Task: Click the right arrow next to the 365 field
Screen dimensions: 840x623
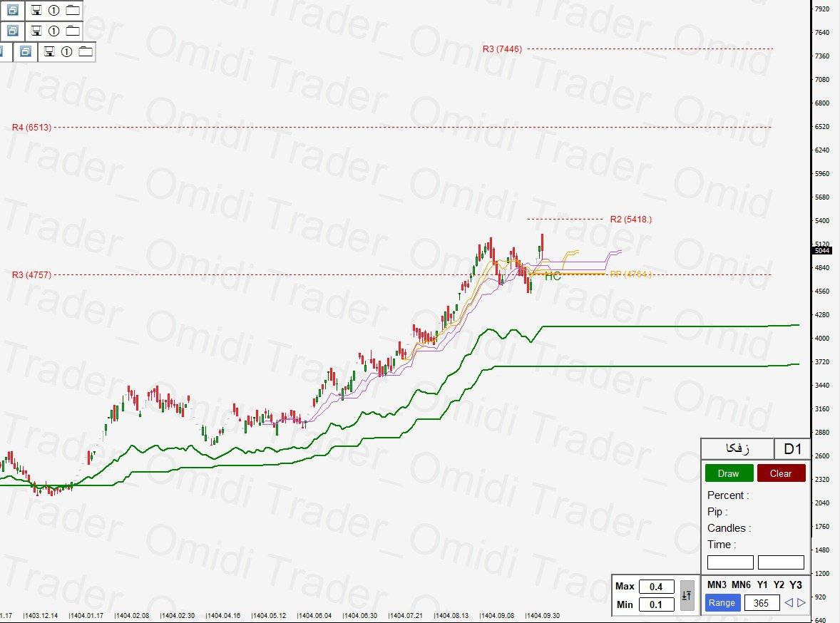Action: pos(801,603)
